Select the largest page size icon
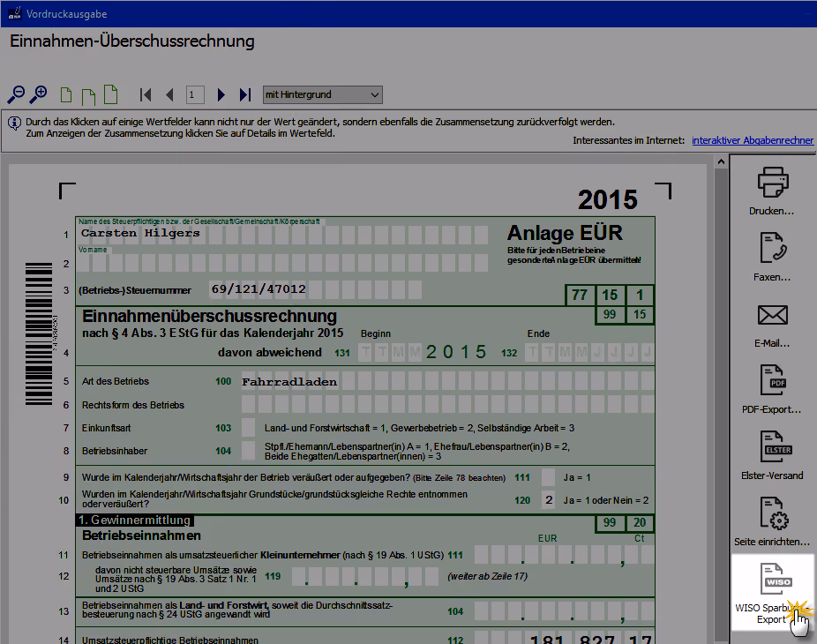Viewport: 817px width, 644px height. pos(110,94)
